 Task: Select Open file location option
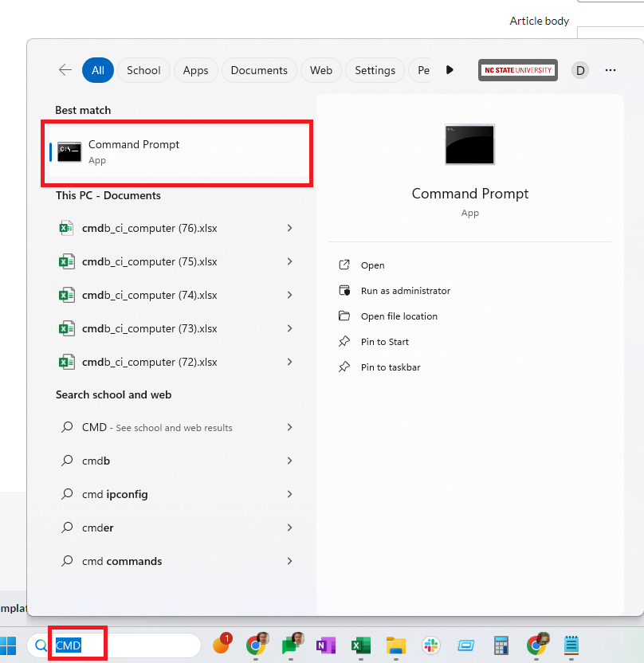pos(399,316)
